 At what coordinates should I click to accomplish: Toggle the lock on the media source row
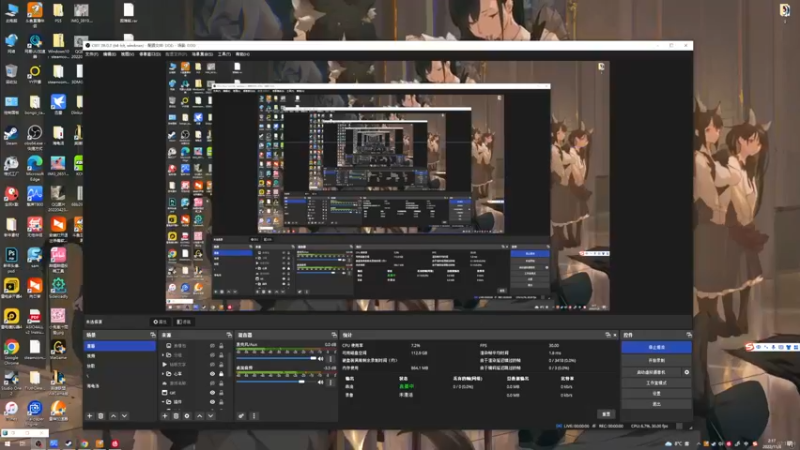coord(221,364)
